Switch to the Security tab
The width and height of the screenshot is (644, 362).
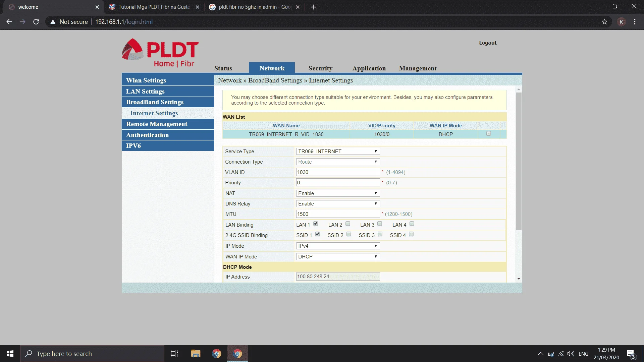point(320,68)
